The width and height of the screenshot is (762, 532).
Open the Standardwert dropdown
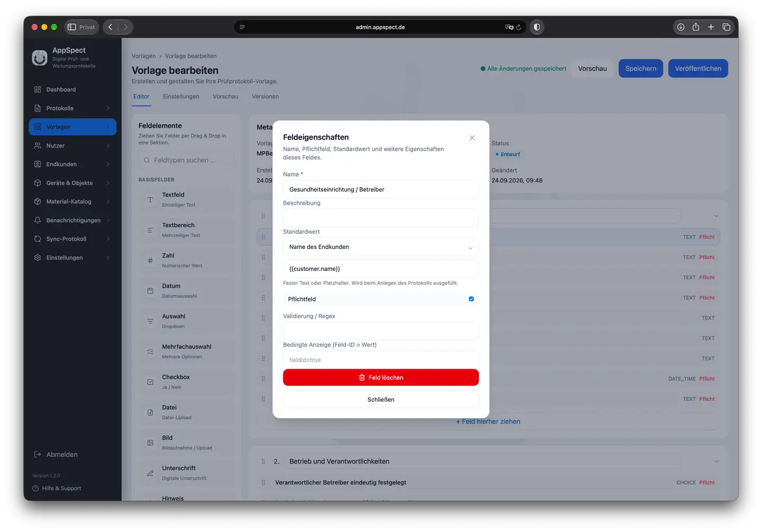(x=381, y=247)
